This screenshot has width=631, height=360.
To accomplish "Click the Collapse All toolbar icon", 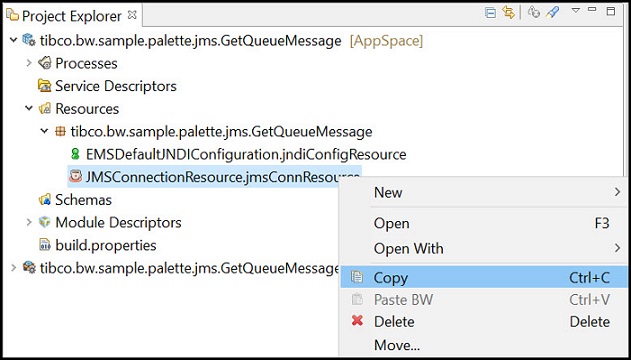I will (x=490, y=13).
